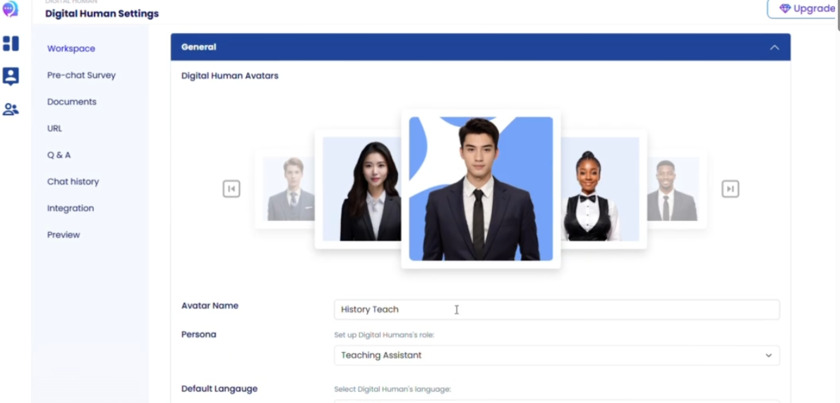Open the Persona Teaching Assistant dropdown
The image size is (840, 403).
(557, 355)
